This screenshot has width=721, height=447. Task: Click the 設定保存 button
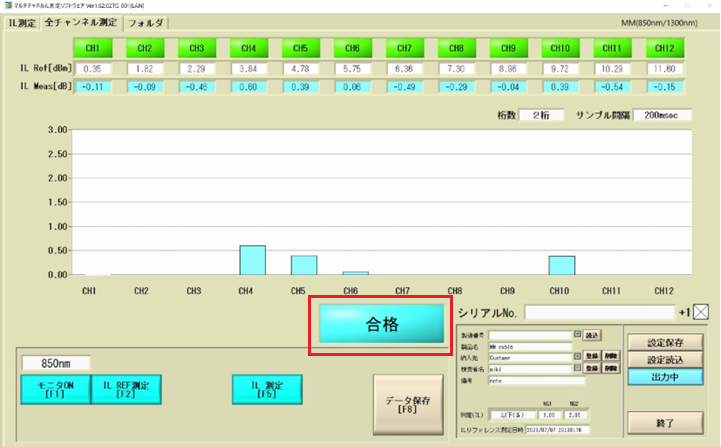pos(666,340)
